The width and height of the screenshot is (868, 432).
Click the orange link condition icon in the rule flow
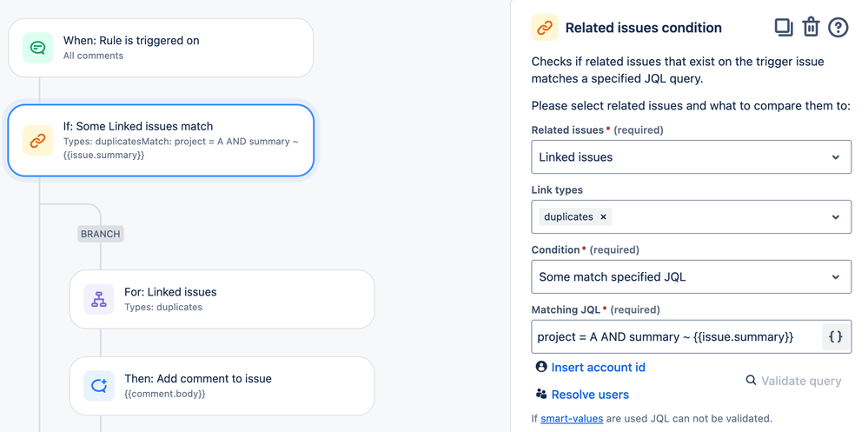(37, 140)
